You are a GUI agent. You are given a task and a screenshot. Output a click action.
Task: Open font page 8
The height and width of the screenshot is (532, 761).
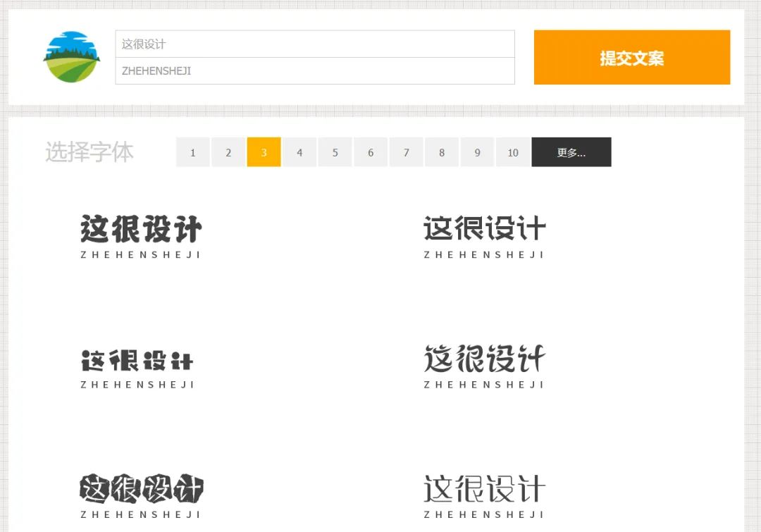(x=442, y=152)
